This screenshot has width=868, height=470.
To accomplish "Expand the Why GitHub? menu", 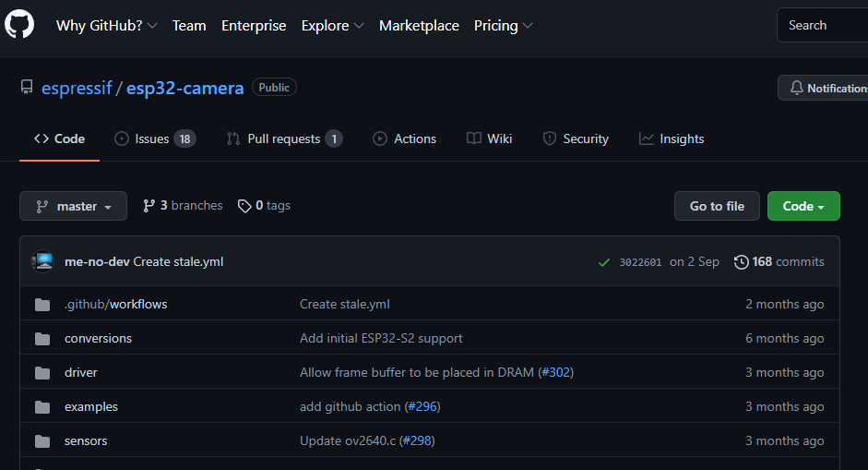I will [106, 26].
